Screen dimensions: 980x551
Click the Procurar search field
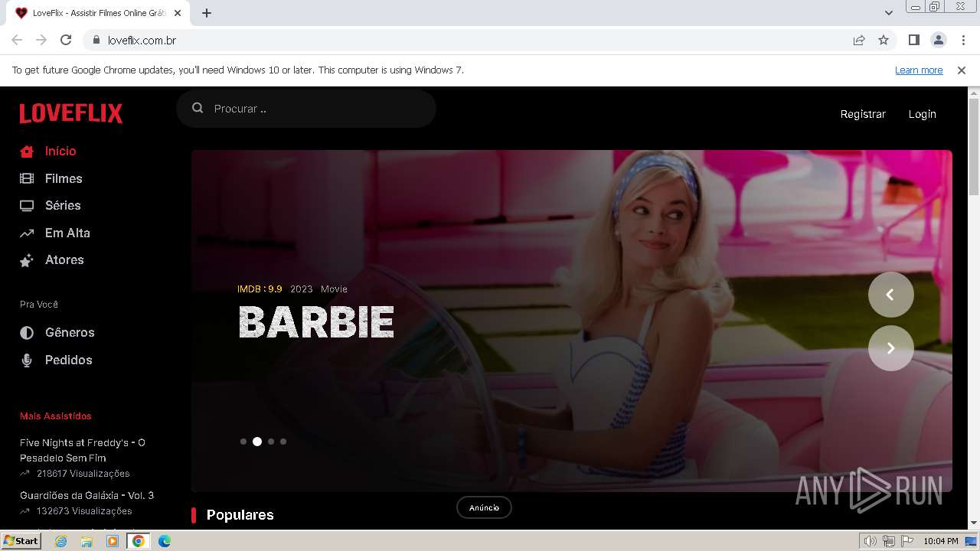coord(306,109)
